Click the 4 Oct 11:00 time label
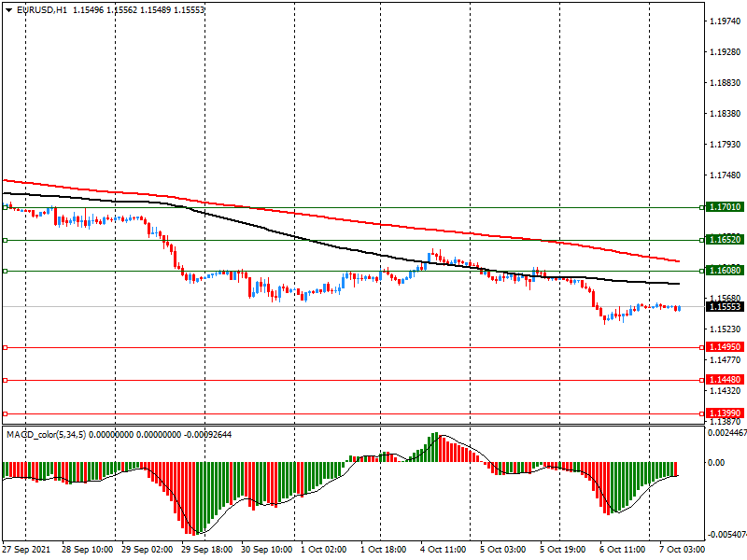Viewport: 747px width, 560px height. pos(443,550)
